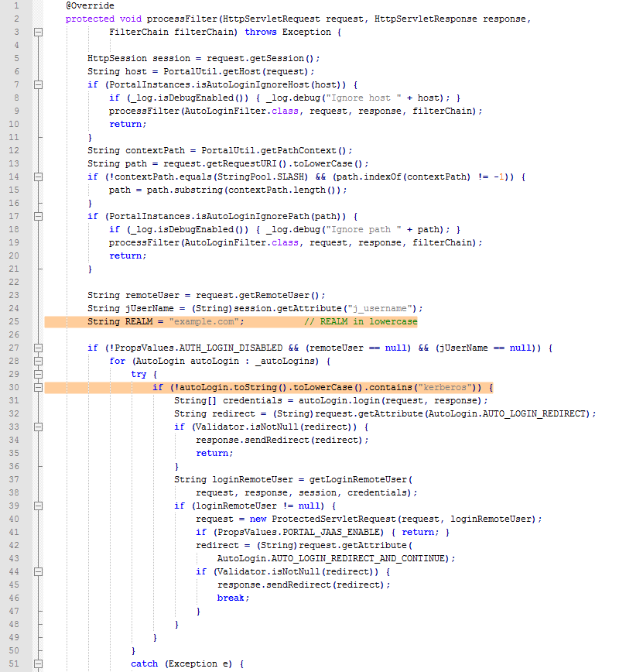Collapse the Validator.isNotNull(redirect) fold on line 33
The height and width of the screenshot is (672, 643).
click(38, 427)
